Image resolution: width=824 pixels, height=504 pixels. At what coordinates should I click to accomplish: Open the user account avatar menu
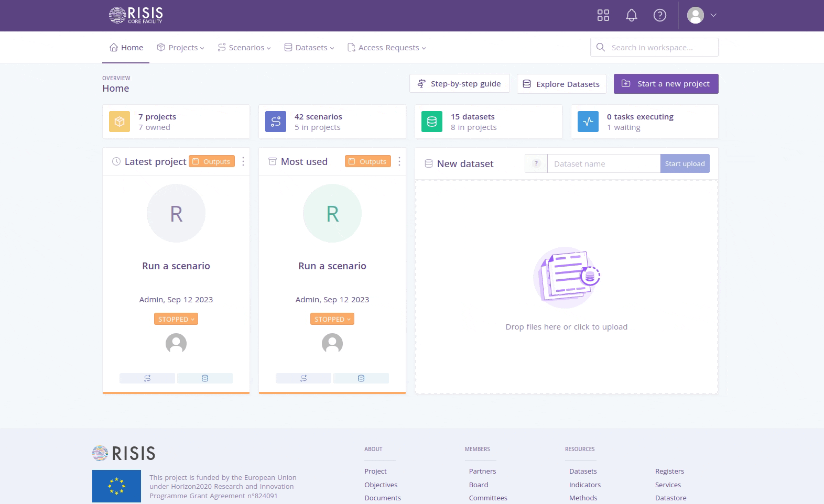point(701,15)
